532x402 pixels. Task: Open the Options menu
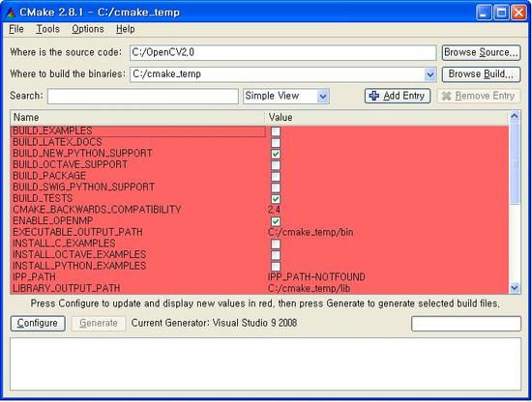[88, 29]
